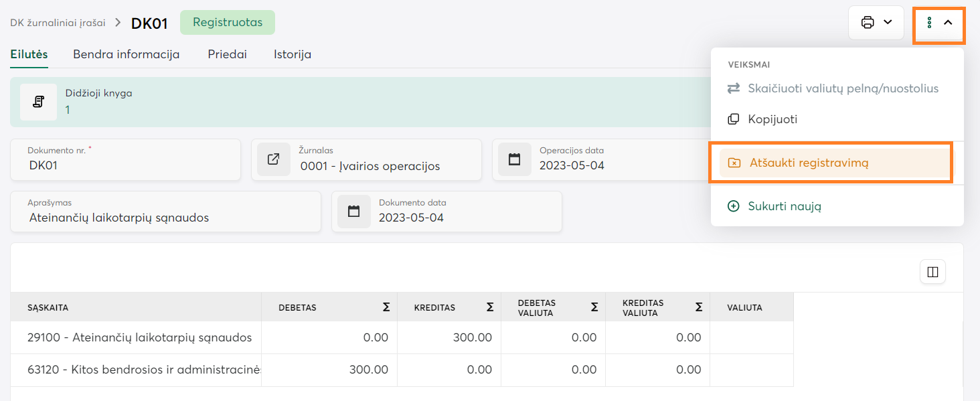The width and height of the screenshot is (980, 401).
Task: Click Sukurti naują menu option
Action: 784,206
